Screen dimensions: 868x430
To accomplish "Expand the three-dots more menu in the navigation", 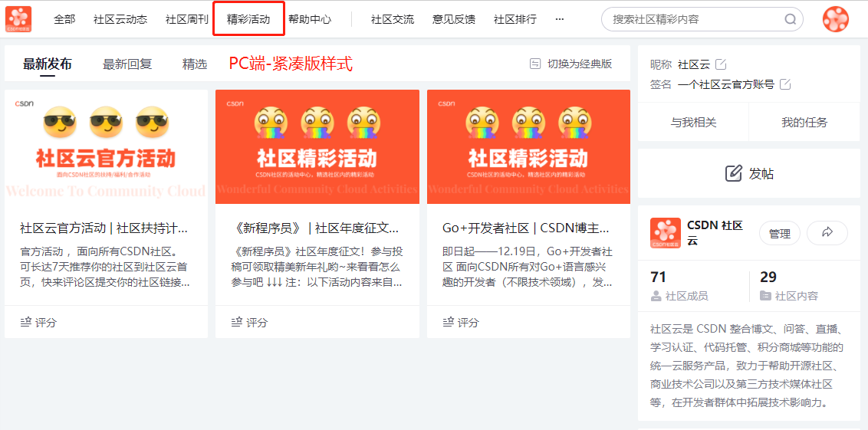I will [559, 19].
